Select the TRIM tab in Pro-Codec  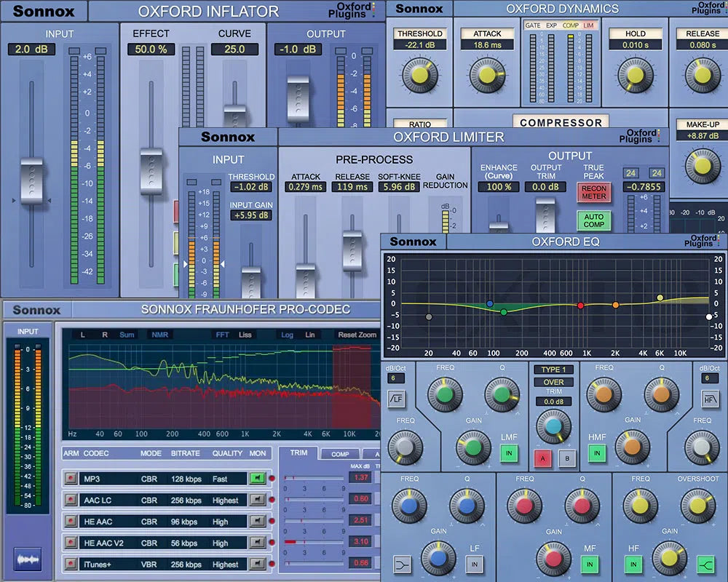tap(298, 451)
